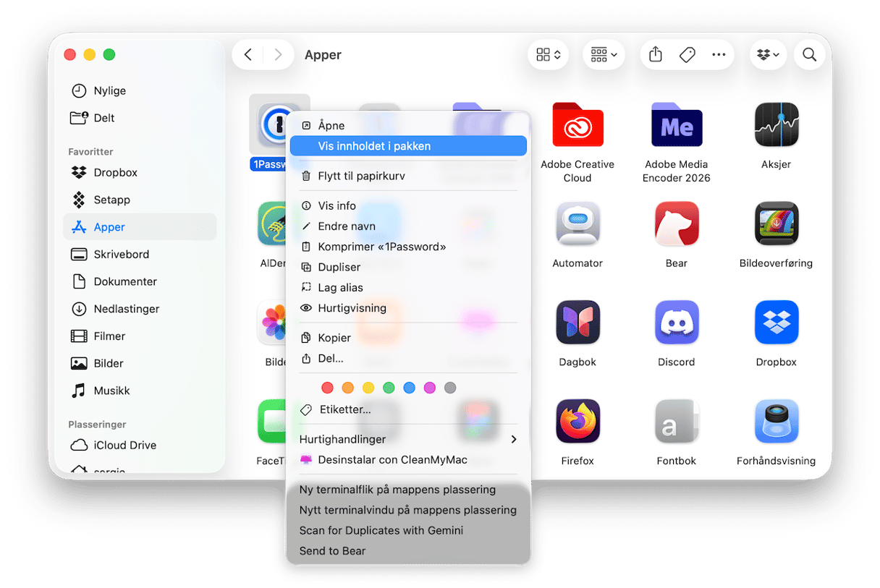Screen dimensions: 880x588
Task: Select the Automator app icon
Action: 577,223
